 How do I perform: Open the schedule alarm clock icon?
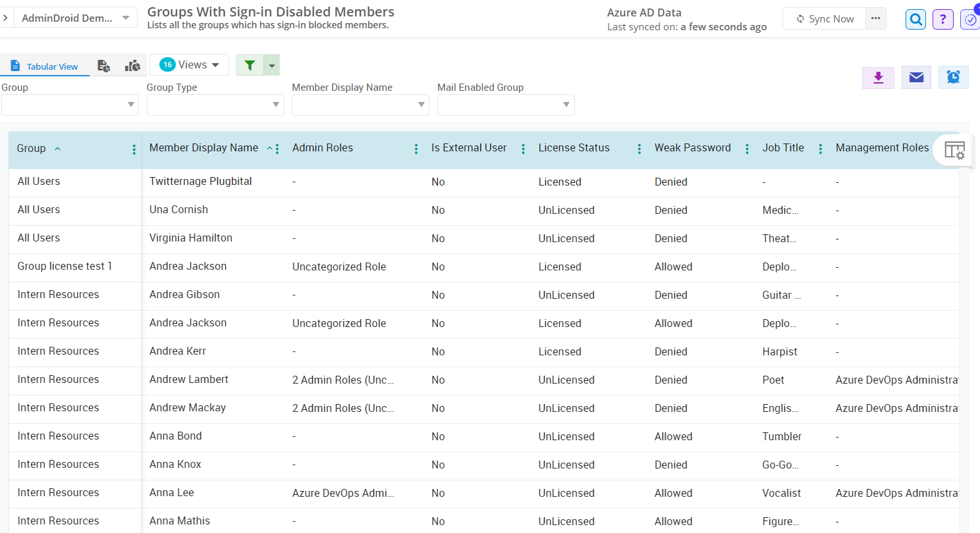[x=953, y=78]
